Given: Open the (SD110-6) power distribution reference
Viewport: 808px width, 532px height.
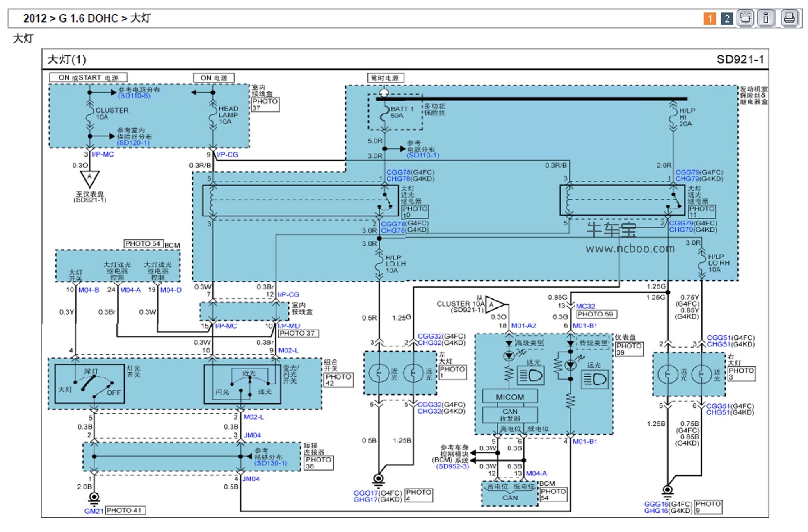Looking at the screenshot, I should coord(134,95).
